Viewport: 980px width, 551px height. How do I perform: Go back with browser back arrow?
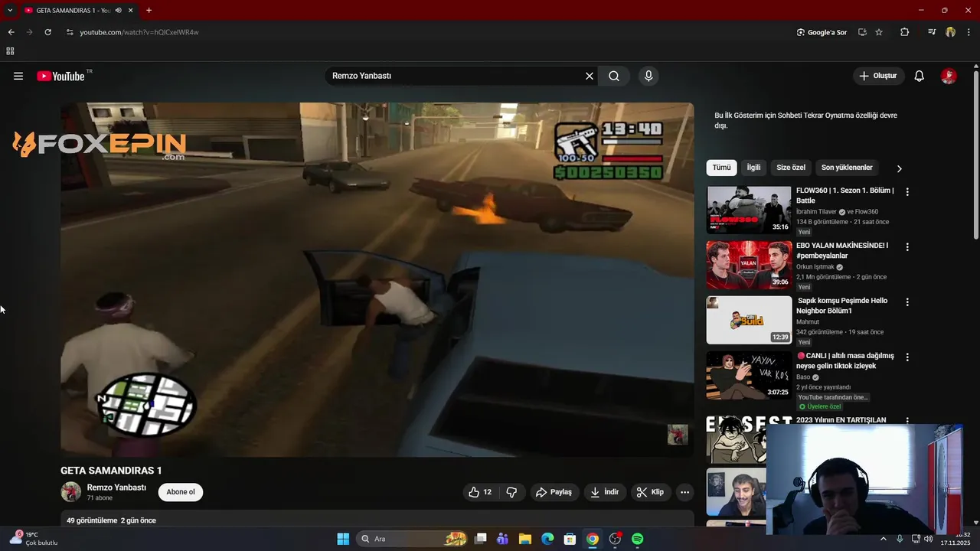[11, 32]
